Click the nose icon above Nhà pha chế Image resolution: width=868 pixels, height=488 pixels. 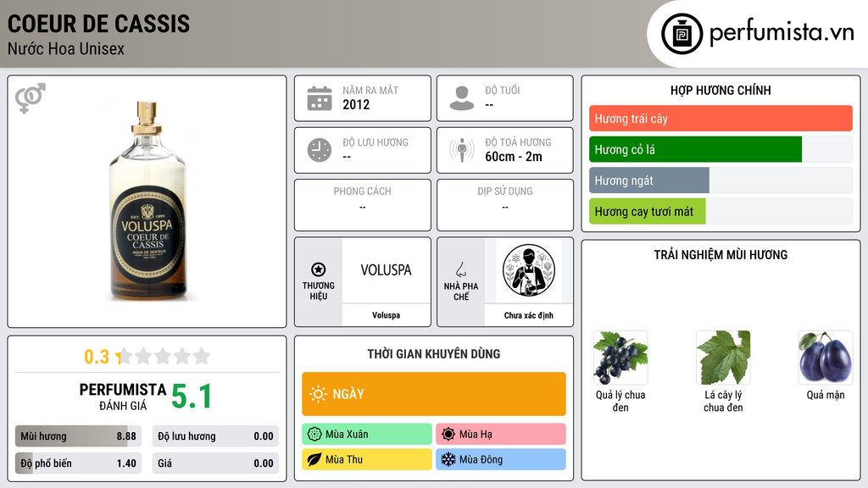click(x=460, y=269)
